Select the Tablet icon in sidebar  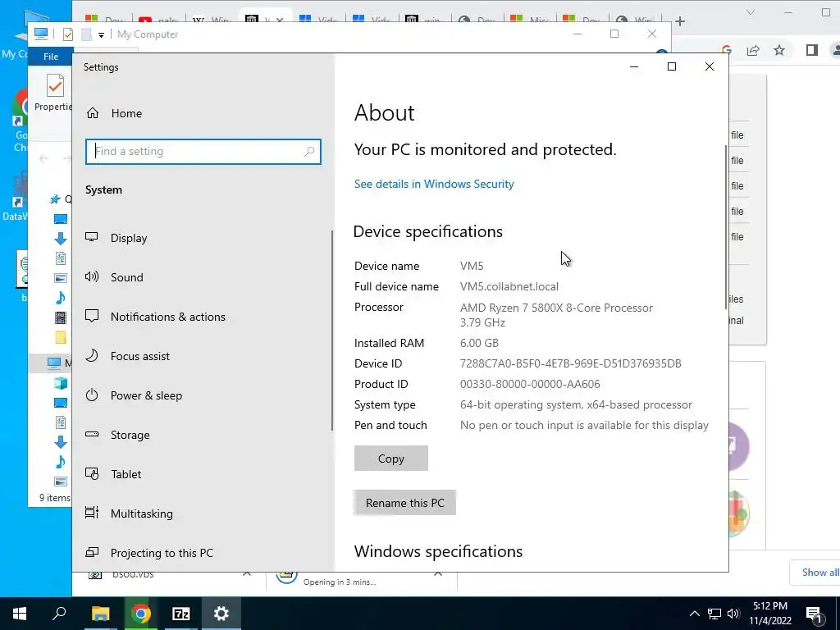pyautogui.click(x=92, y=474)
